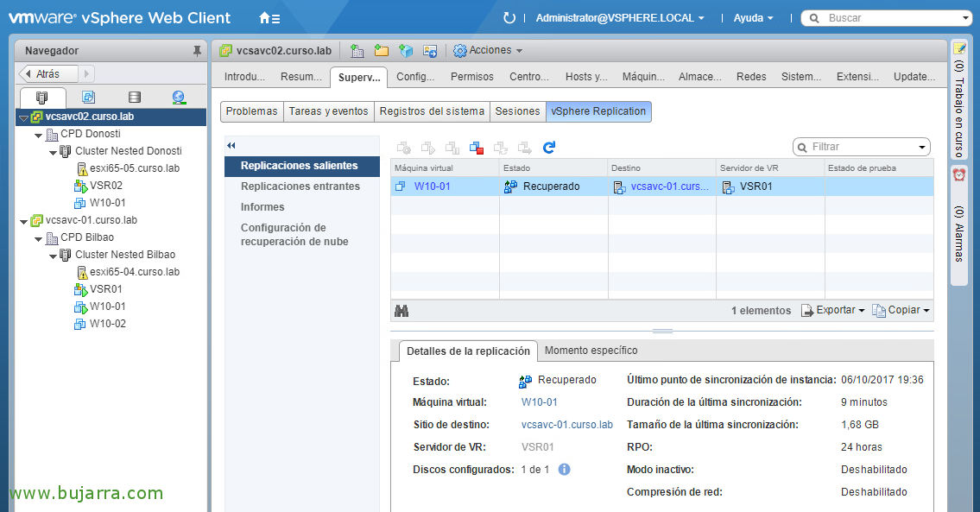Click the icon left of Acciones
The image size is (980, 512).
[460, 51]
